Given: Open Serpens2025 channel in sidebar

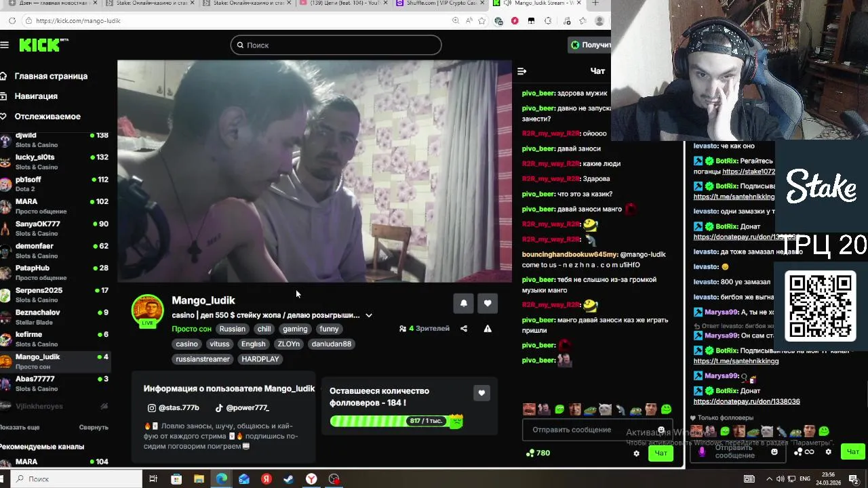Looking at the screenshot, I should pos(54,295).
